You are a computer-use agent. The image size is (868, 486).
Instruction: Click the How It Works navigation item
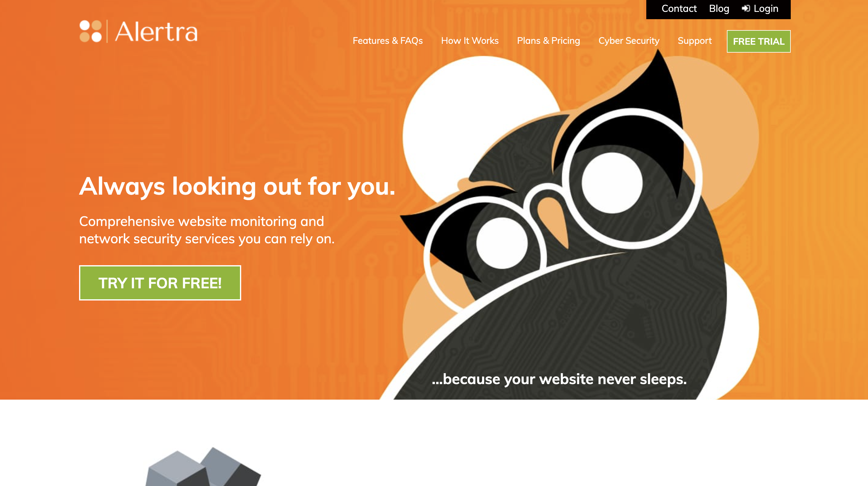(470, 40)
